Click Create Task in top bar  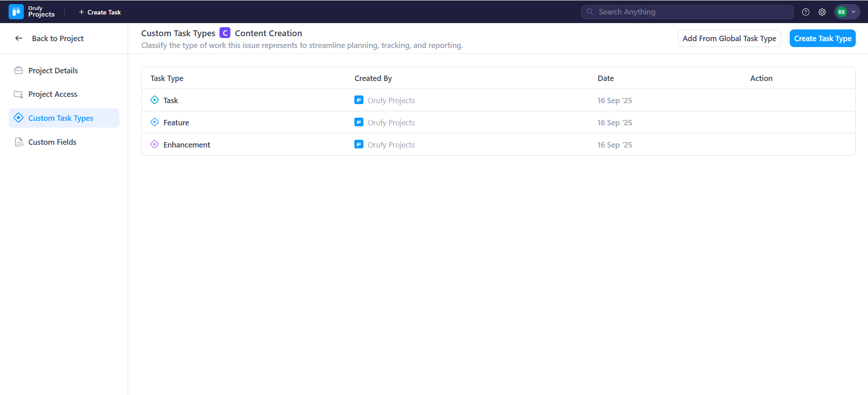[100, 12]
